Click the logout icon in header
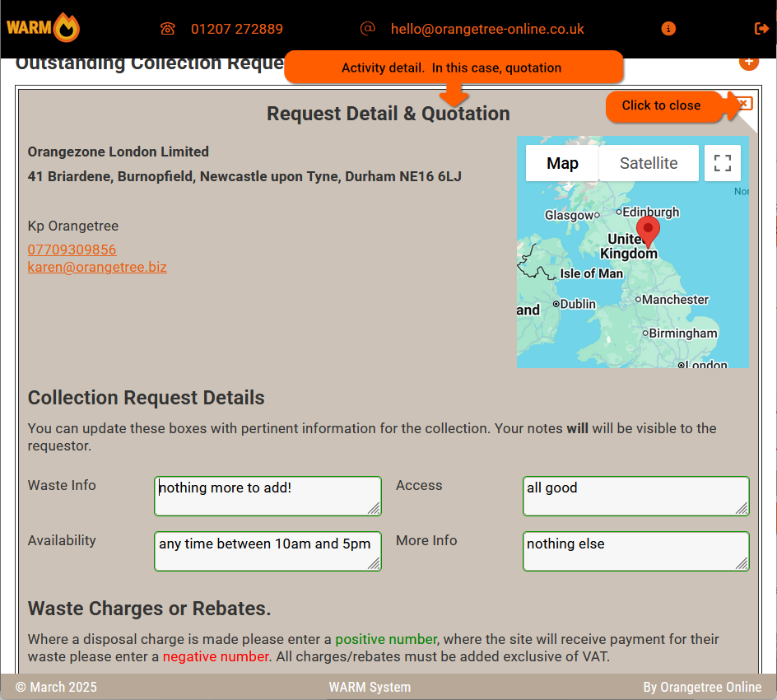Viewport: 777px width, 700px height. (x=761, y=29)
